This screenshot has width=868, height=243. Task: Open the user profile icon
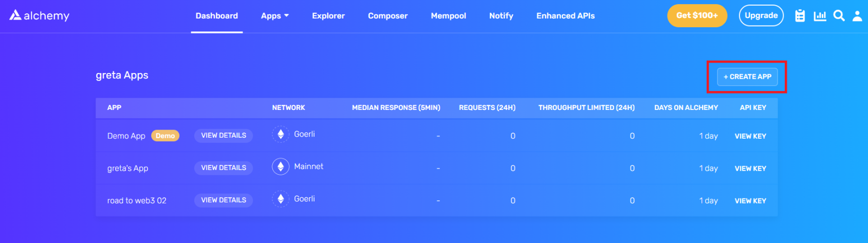click(857, 16)
